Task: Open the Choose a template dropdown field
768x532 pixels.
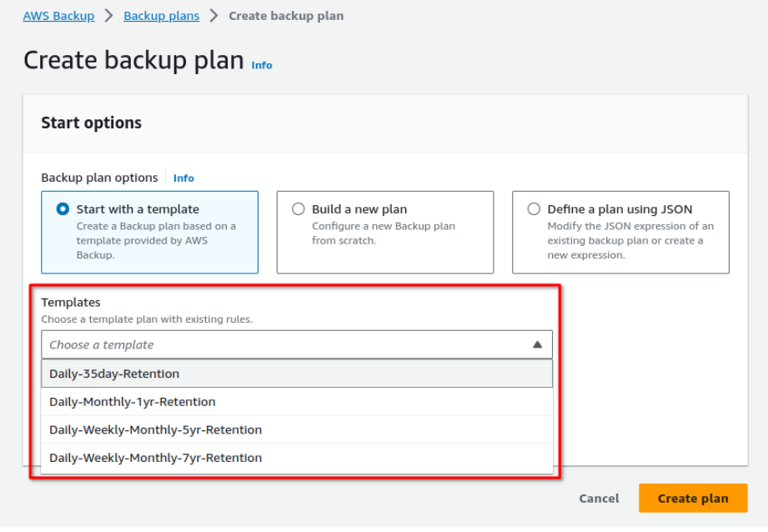Action: pyautogui.click(x=297, y=345)
